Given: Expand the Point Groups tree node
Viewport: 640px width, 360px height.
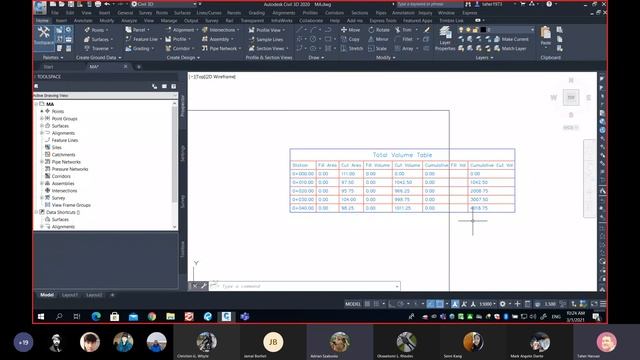Looking at the screenshot, I should (42, 118).
